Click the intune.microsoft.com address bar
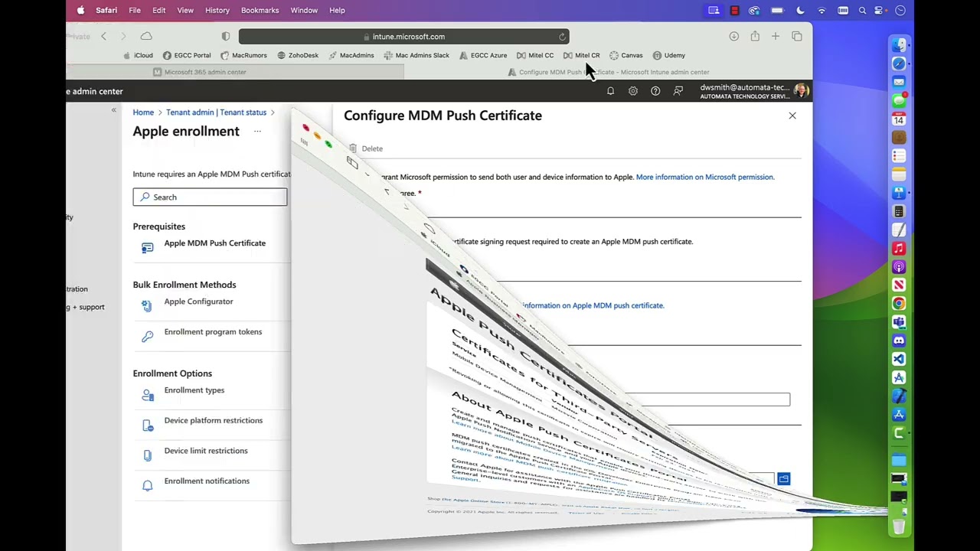 [x=403, y=37]
